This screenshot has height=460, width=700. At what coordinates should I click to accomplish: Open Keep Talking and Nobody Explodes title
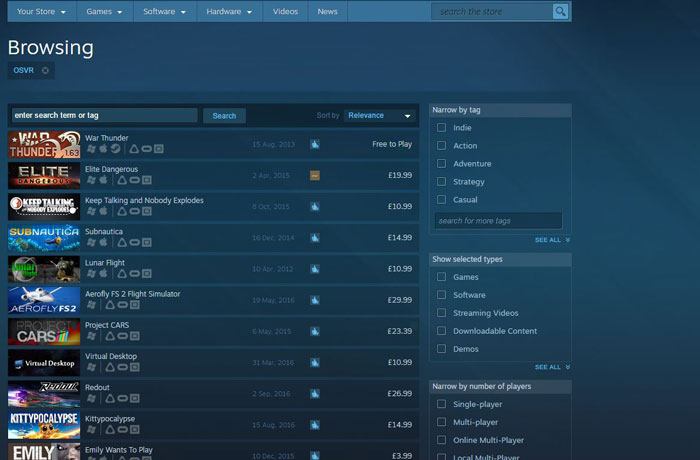tap(144, 201)
